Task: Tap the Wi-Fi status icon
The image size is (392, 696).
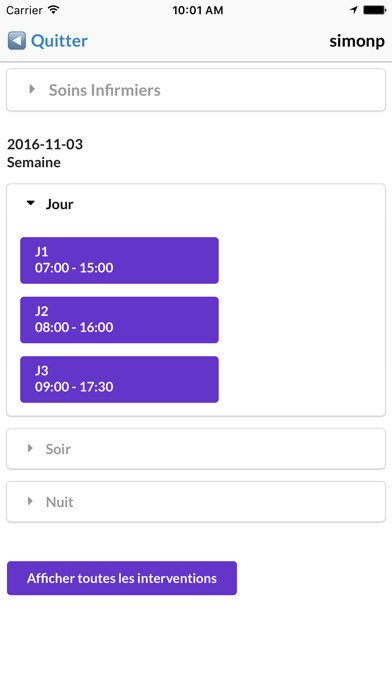Action: (54, 10)
